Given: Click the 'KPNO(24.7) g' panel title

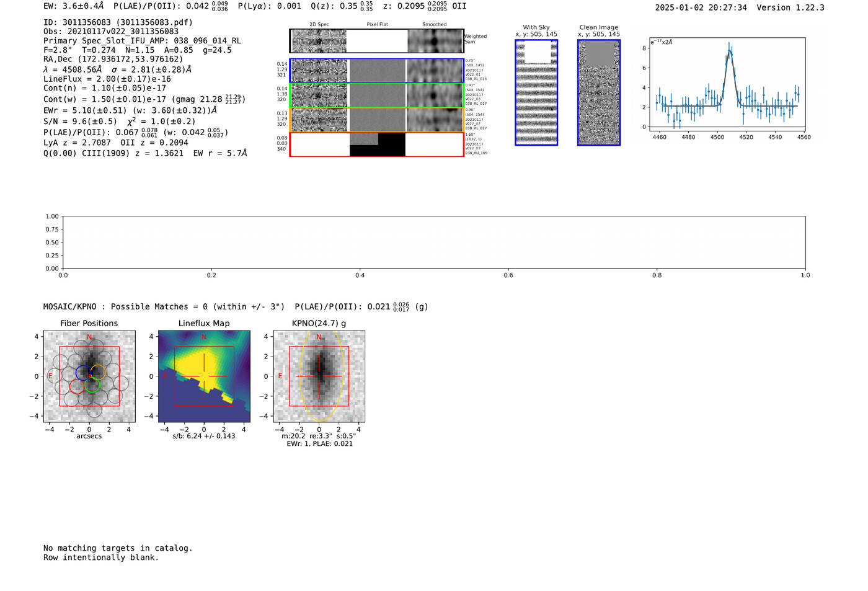Looking at the screenshot, I should tap(319, 324).
